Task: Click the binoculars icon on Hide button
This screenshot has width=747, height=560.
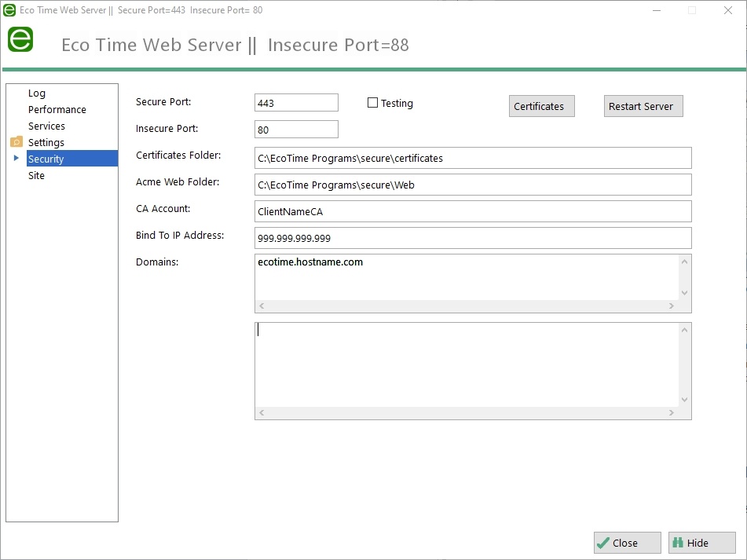Action: pyautogui.click(x=678, y=543)
